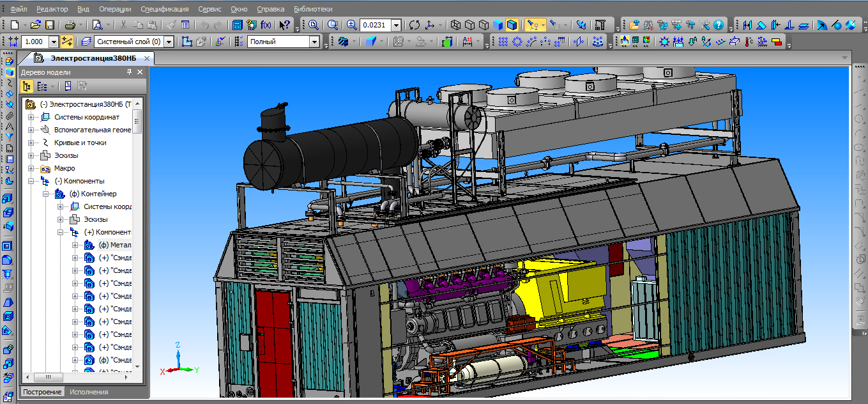Open the variables f(x) panel

click(266, 25)
